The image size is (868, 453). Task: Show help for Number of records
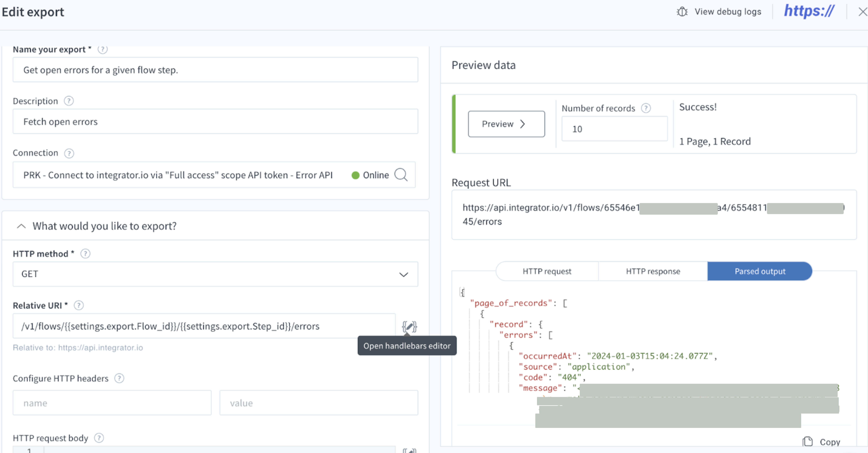(646, 108)
